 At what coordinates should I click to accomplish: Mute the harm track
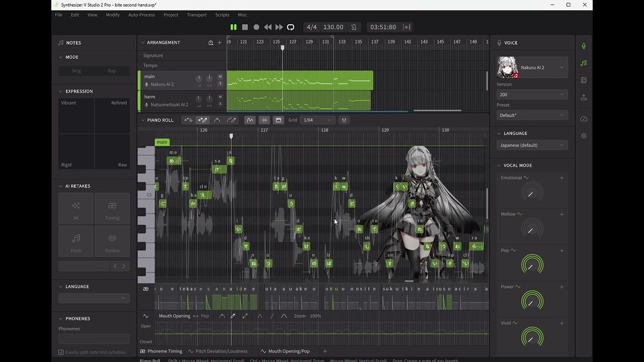[x=220, y=97]
